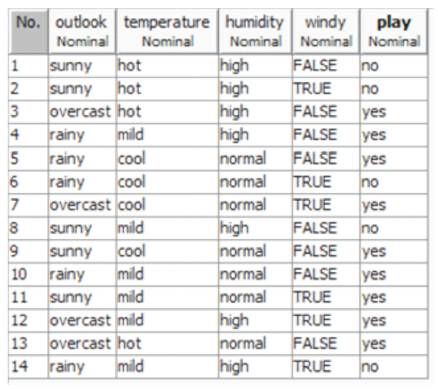
Task: Click the outlook Nominal column header
Action: [82, 31]
